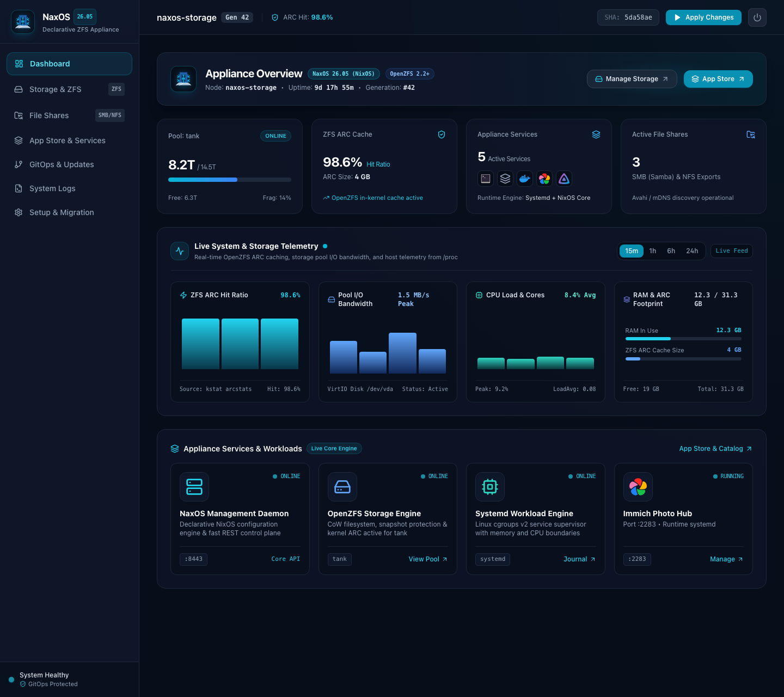
Task: Click the OpenZFS Storage Engine drive icon
Action: coord(342,487)
